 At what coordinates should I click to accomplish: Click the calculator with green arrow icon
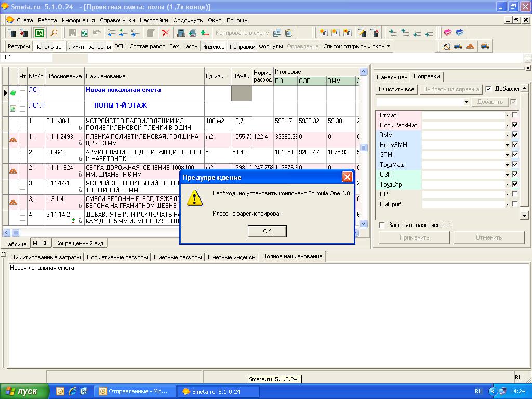192,33
